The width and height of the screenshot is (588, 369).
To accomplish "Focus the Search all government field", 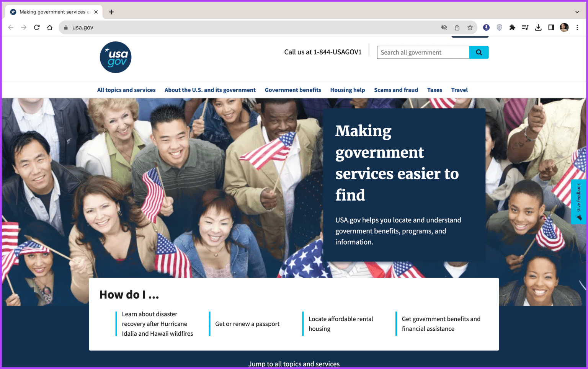I will pos(423,52).
